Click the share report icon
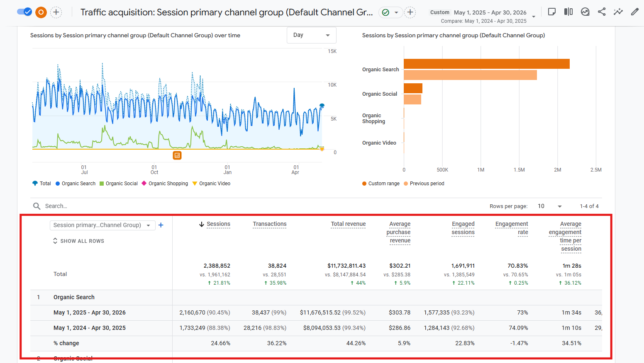Image resolution: width=644 pixels, height=363 pixels. [x=602, y=12]
